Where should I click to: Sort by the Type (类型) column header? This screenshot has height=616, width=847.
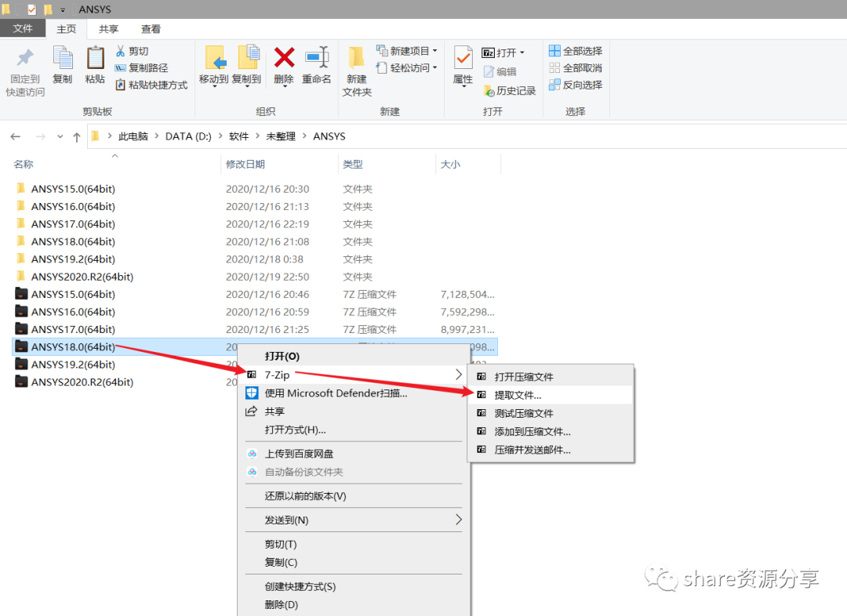click(x=353, y=164)
